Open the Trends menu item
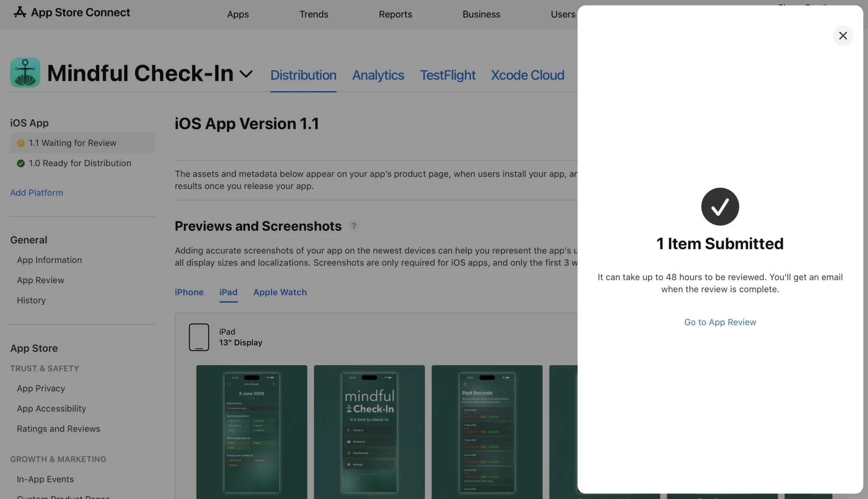 [314, 14]
